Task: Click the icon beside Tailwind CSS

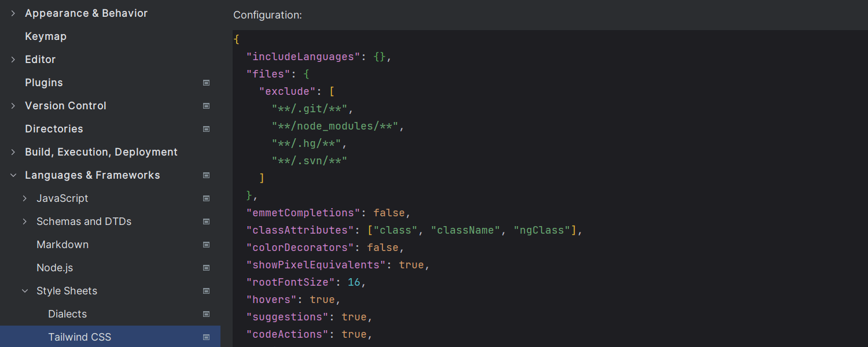Action: (x=206, y=337)
